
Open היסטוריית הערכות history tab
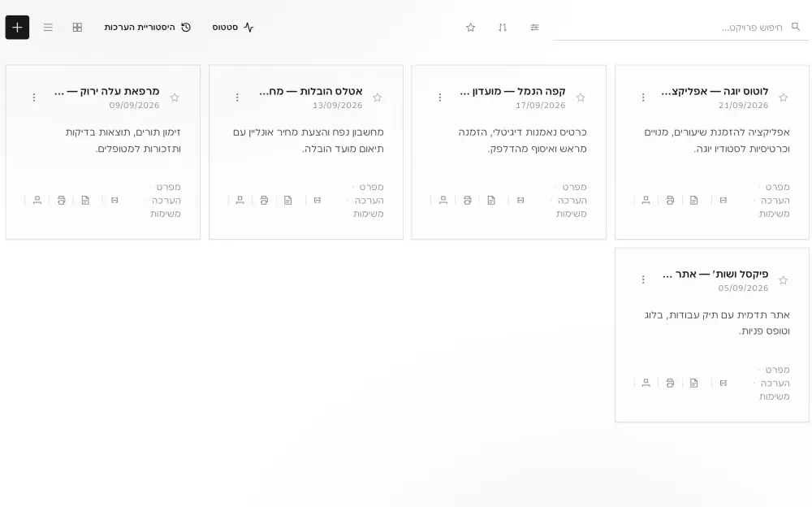[148, 28]
